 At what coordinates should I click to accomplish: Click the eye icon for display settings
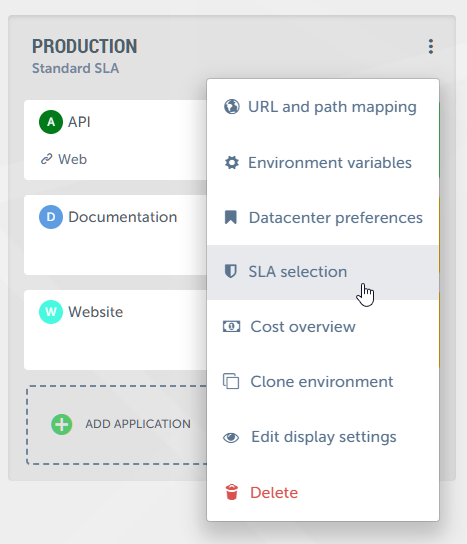231,437
